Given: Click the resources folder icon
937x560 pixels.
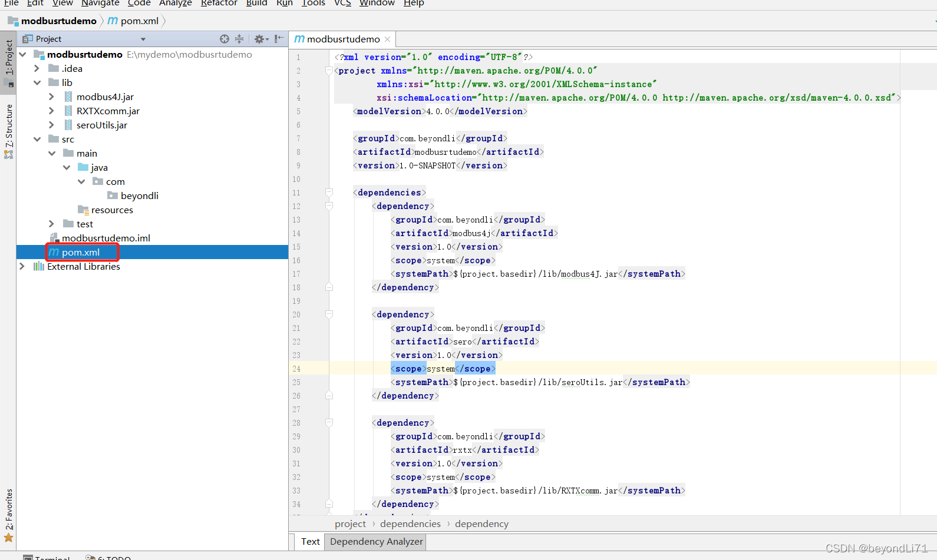Looking at the screenshot, I should click(x=83, y=210).
